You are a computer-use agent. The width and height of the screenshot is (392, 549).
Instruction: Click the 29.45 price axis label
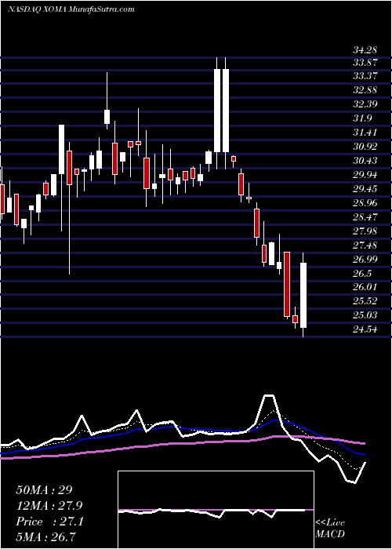(365, 189)
